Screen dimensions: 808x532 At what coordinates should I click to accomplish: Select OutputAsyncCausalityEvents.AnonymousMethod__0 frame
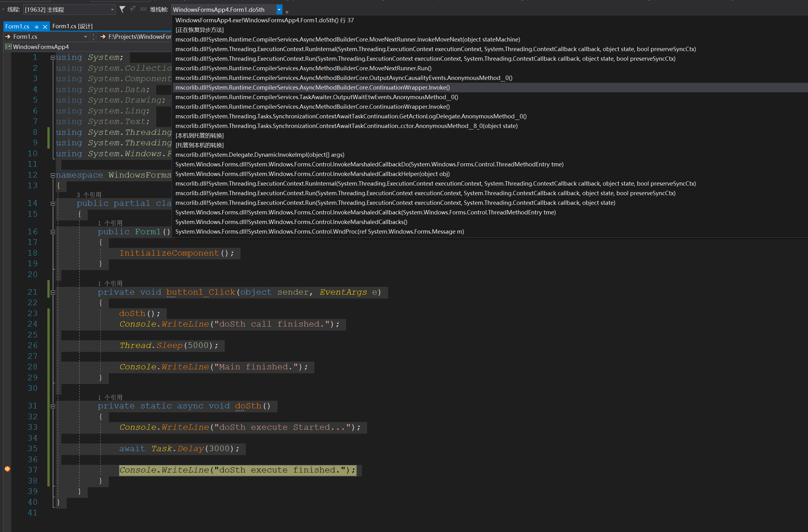344,78
